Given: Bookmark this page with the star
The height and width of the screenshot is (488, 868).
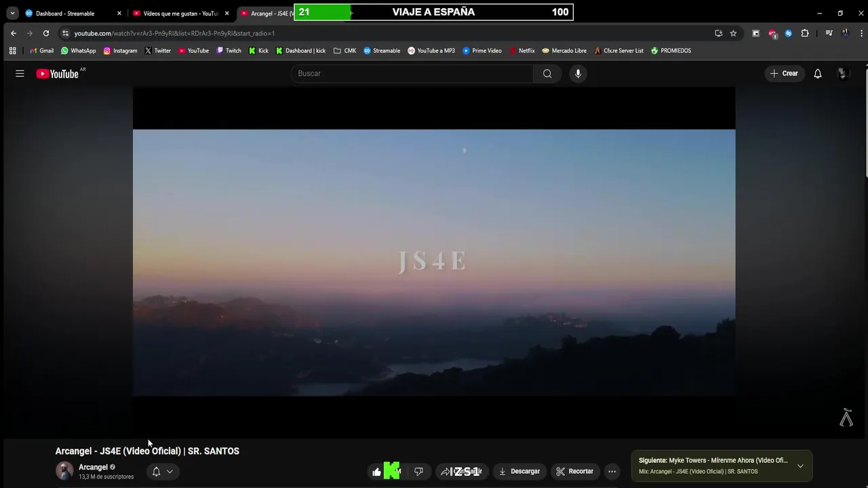Looking at the screenshot, I should [x=733, y=33].
